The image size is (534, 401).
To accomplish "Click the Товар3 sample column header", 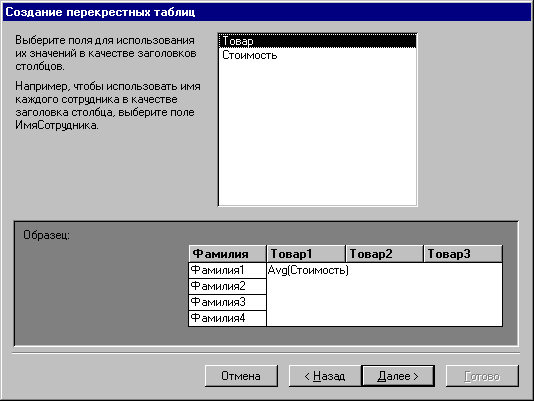I will click(463, 254).
